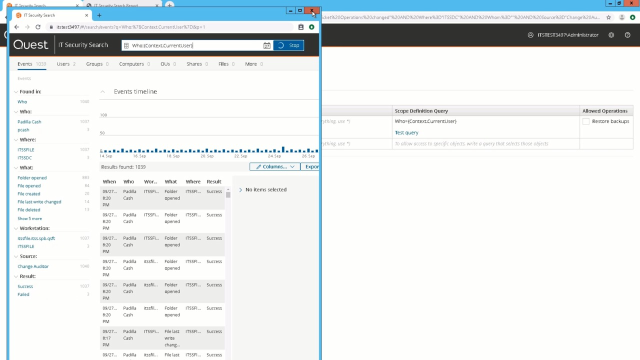Edit the Who:{Context.CurrentUser} search query field
The height and width of the screenshot is (360, 640).
pyautogui.click(x=196, y=45)
